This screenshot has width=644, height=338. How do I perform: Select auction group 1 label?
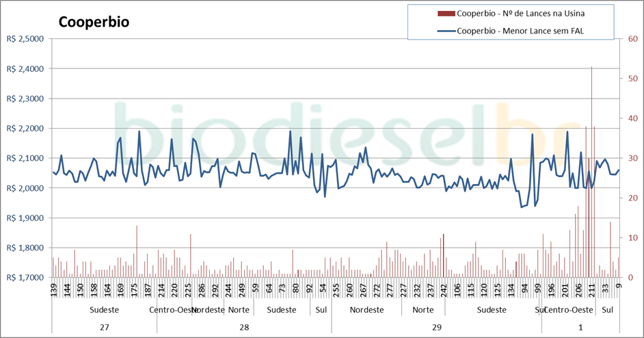[580, 327]
